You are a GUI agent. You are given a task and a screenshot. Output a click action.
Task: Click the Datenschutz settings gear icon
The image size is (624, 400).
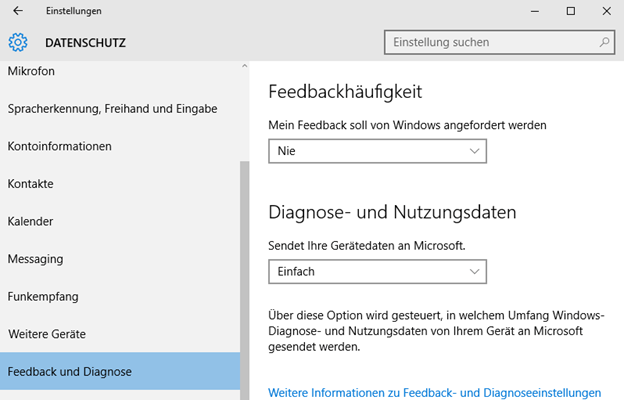tap(18, 42)
